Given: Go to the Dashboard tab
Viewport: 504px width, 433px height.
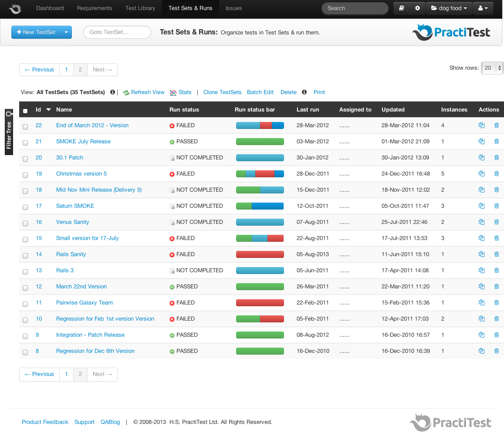Looking at the screenshot, I should 50,8.
